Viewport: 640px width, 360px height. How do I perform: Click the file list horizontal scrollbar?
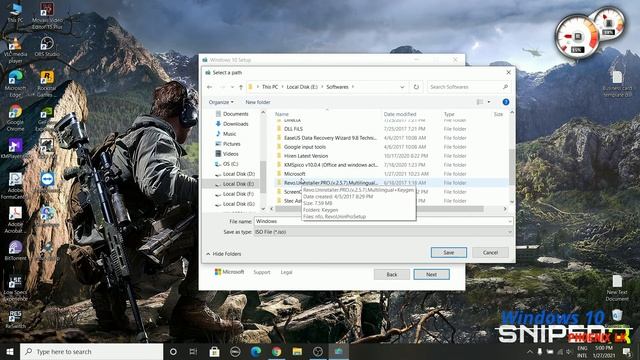click(x=380, y=209)
